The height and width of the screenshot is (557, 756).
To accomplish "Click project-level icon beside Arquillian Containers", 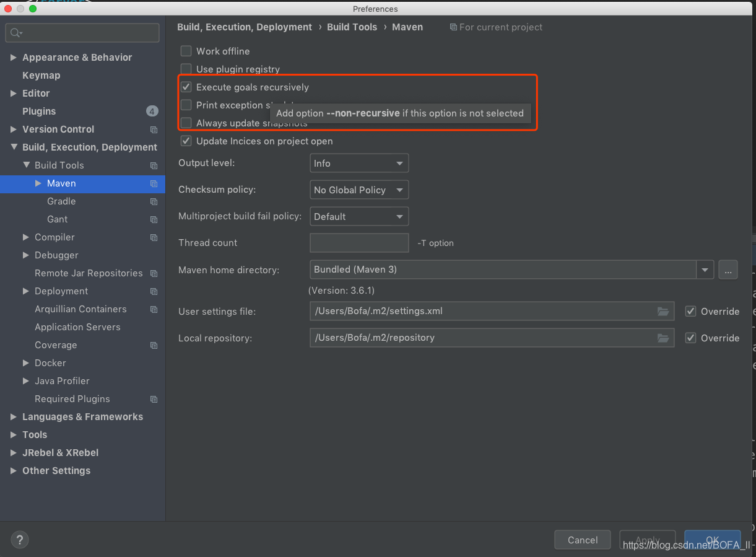I will pyautogui.click(x=154, y=309).
